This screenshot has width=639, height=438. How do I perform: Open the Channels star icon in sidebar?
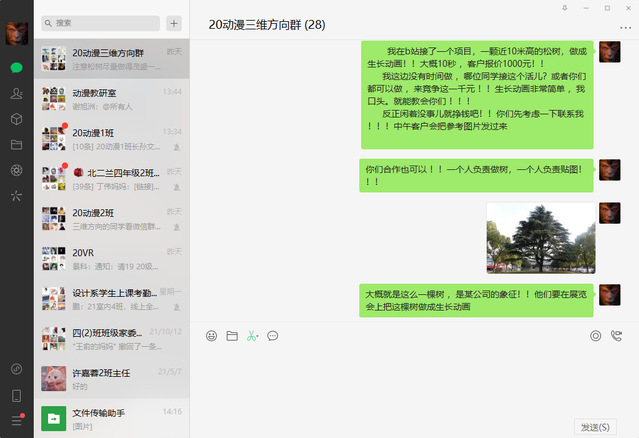pyautogui.click(x=16, y=196)
